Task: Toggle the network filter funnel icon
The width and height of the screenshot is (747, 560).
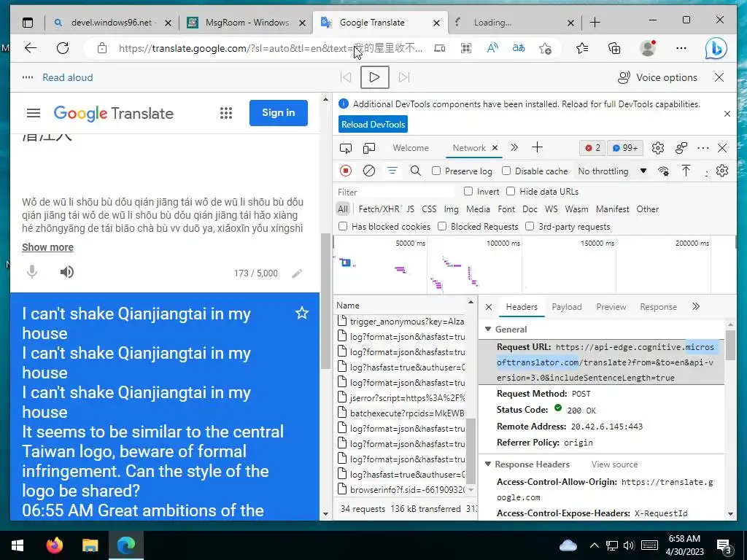Action: click(x=392, y=171)
